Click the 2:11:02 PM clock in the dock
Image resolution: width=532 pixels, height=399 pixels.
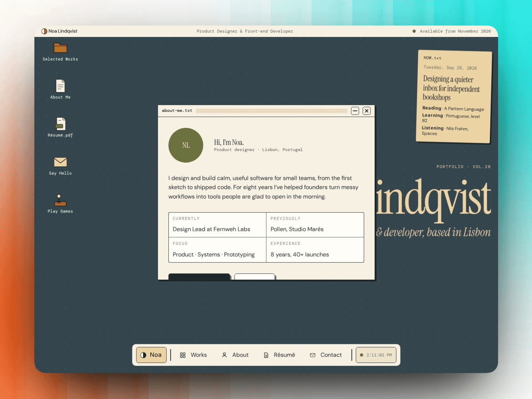pyautogui.click(x=376, y=355)
